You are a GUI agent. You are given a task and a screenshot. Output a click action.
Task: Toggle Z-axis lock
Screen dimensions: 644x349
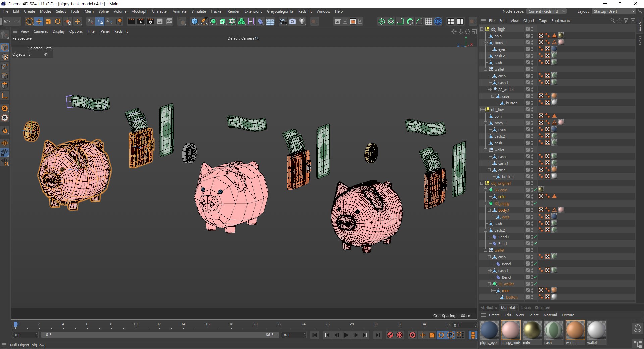coord(109,22)
